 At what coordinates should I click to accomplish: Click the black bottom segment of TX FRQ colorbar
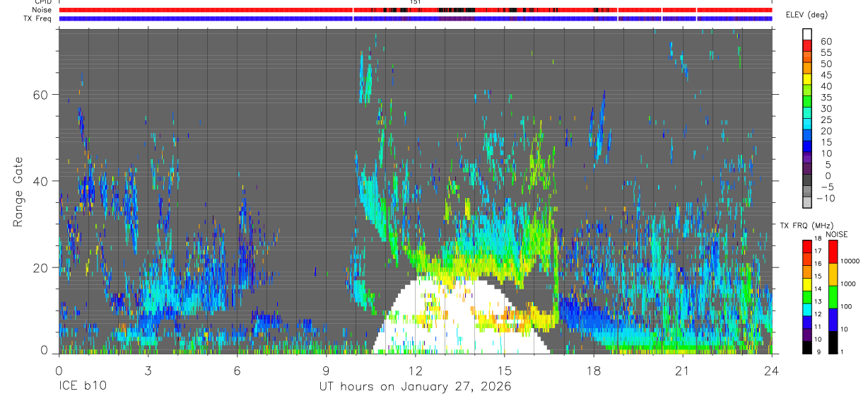point(807,348)
